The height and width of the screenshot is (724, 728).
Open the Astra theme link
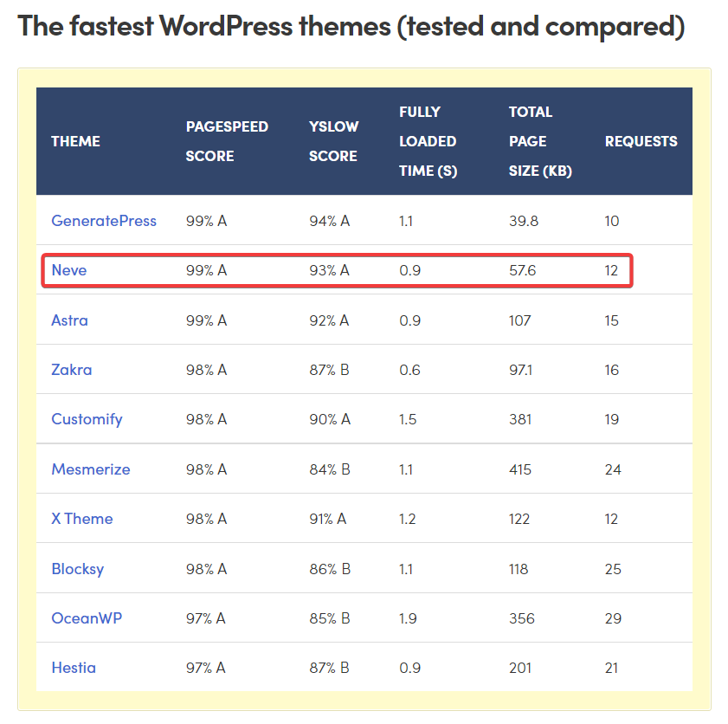pyautogui.click(x=69, y=320)
